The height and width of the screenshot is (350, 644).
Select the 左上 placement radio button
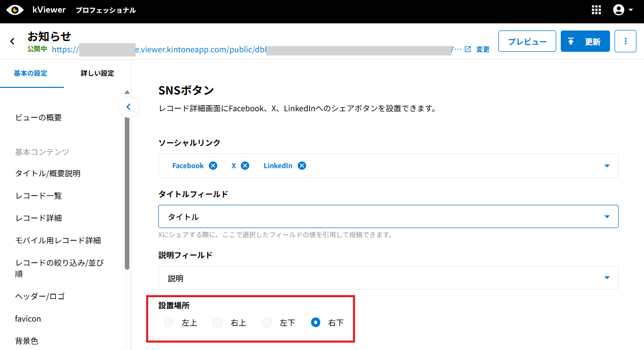[x=168, y=323]
